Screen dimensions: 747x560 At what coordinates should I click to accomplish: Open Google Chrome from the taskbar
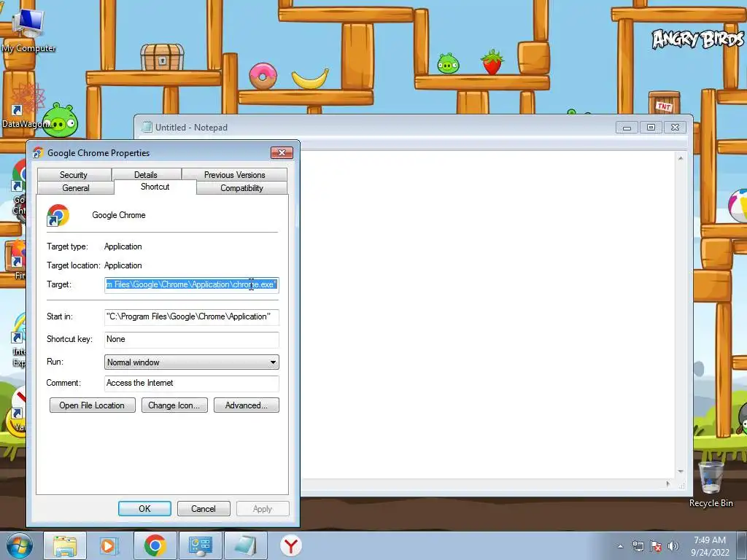155,545
